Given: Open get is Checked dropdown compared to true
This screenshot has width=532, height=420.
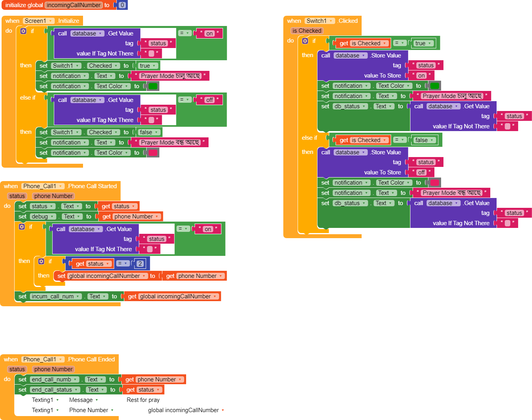Looking at the screenshot, I should click(x=369, y=43).
